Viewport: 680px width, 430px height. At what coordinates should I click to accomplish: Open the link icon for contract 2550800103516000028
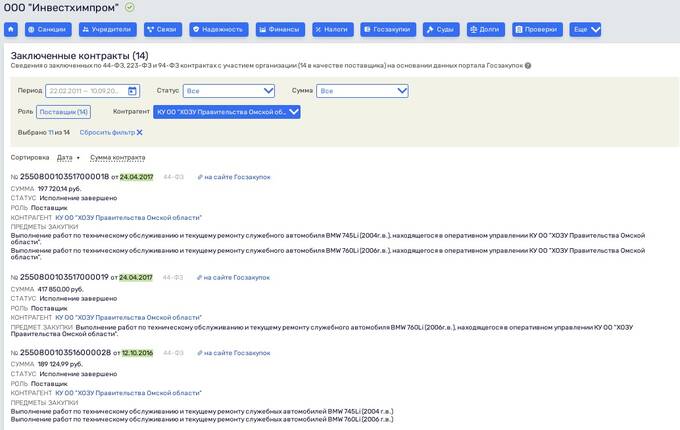pos(200,353)
